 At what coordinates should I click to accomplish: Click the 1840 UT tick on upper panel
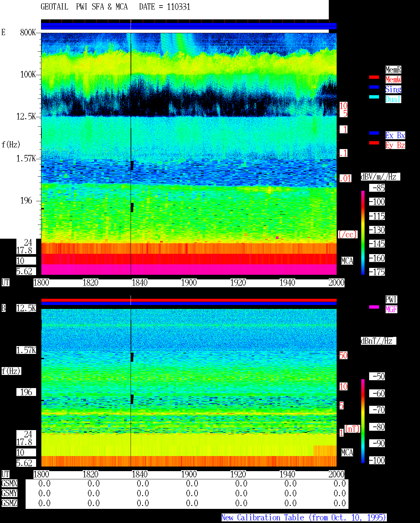tap(140, 283)
